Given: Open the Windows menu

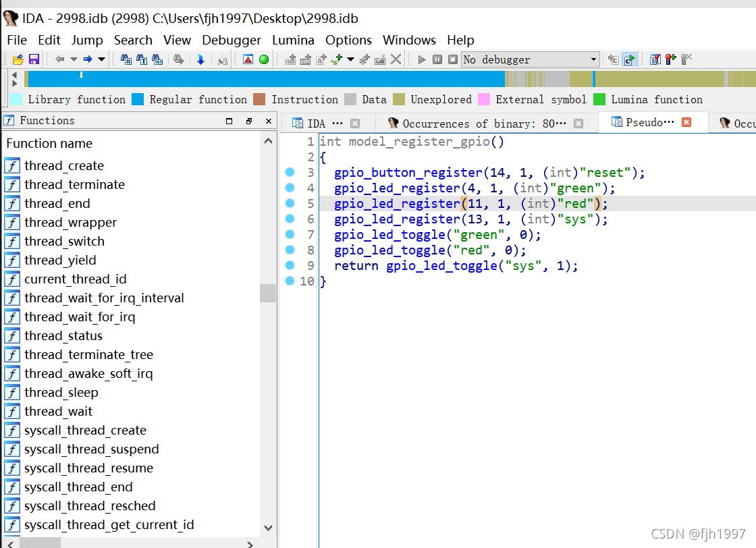Looking at the screenshot, I should (x=409, y=40).
